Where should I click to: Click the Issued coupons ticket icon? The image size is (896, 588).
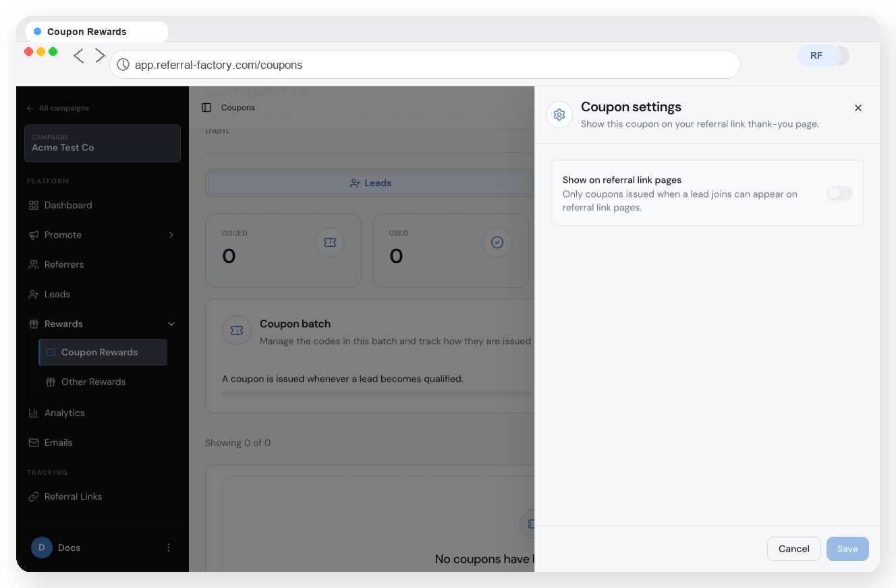point(330,243)
